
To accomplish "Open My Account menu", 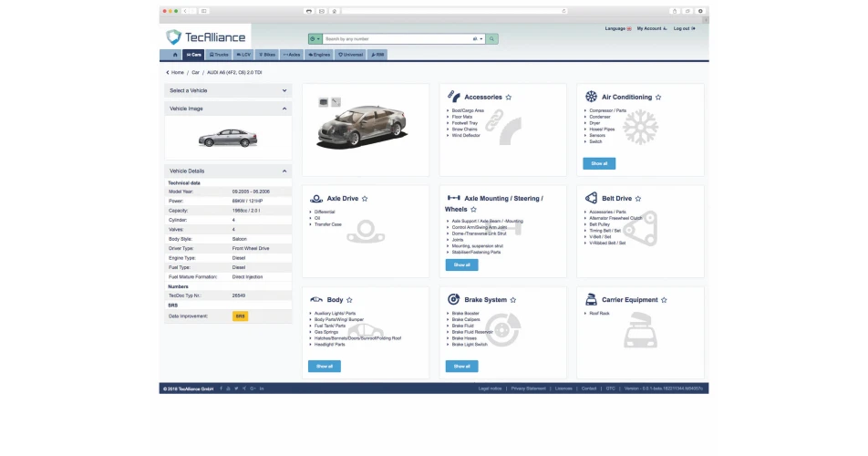I will coord(652,28).
